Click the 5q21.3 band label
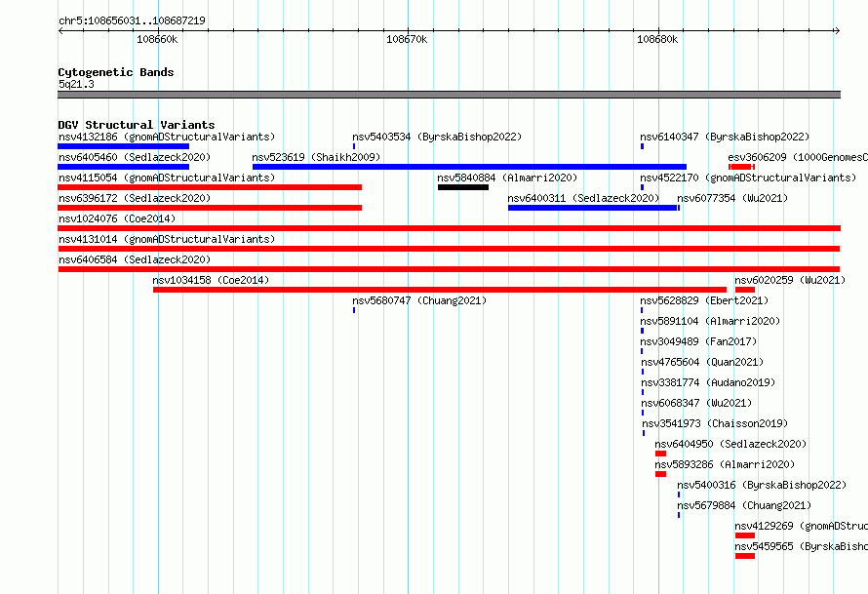Viewport: 868px width, 594px height. point(76,84)
